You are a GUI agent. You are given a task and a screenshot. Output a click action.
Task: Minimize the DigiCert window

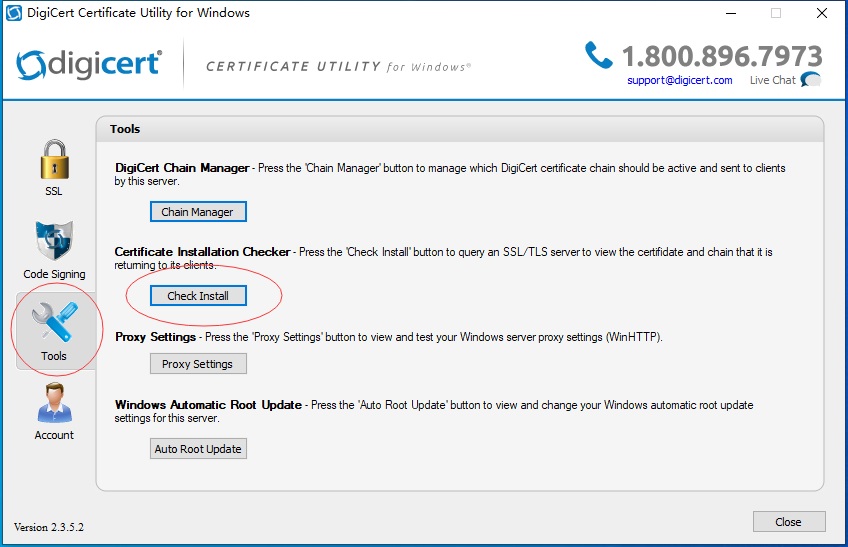pyautogui.click(x=731, y=13)
